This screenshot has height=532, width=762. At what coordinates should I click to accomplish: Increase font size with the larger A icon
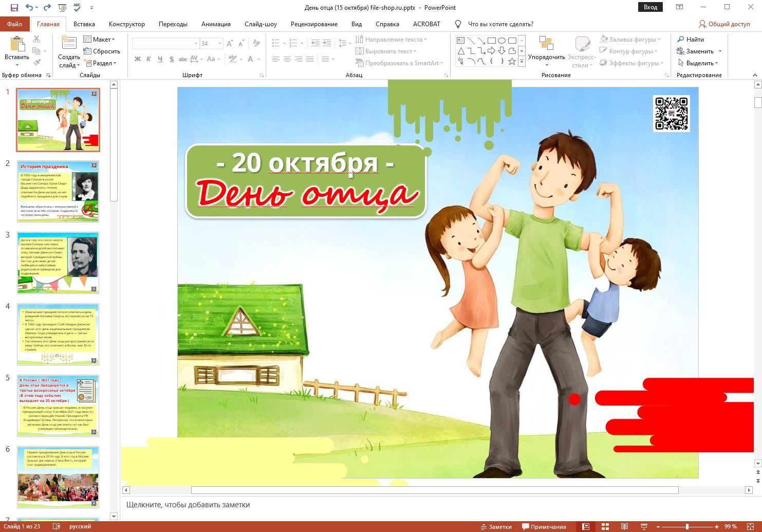pyautogui.click(x=230, y=44)
